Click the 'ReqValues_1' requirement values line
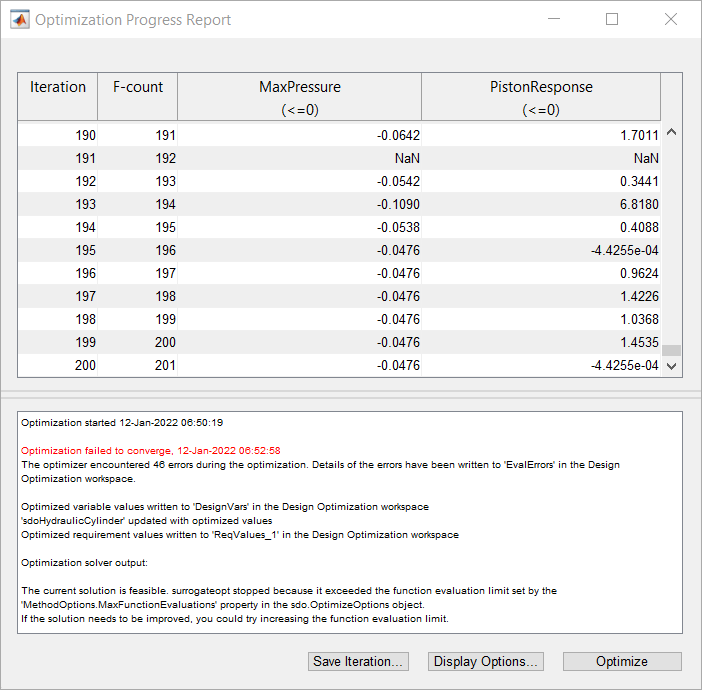Viewport: 702px width, 690px height. [x=240, y=535]
